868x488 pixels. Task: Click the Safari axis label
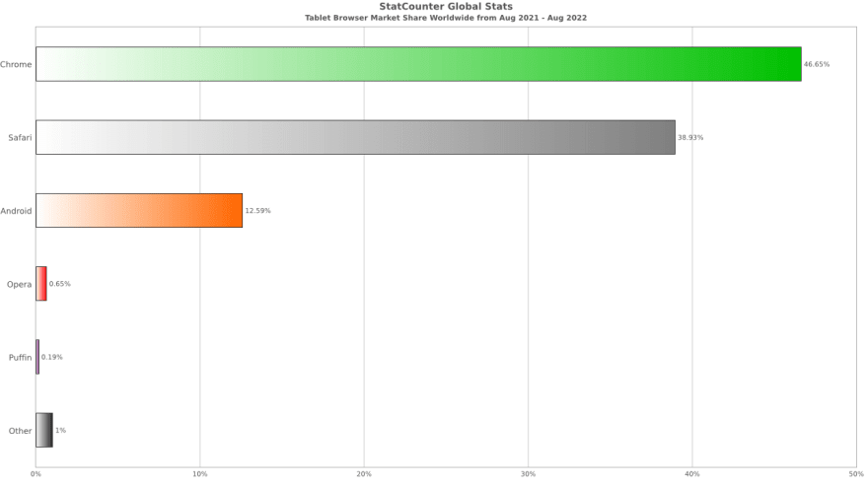pyautogui.click(x=20, y=138)
